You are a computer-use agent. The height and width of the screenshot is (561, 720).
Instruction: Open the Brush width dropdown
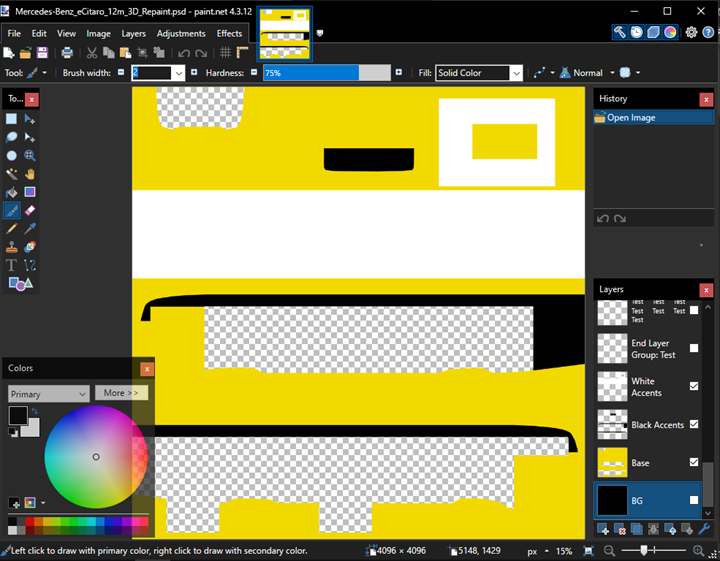click(179, 73)
